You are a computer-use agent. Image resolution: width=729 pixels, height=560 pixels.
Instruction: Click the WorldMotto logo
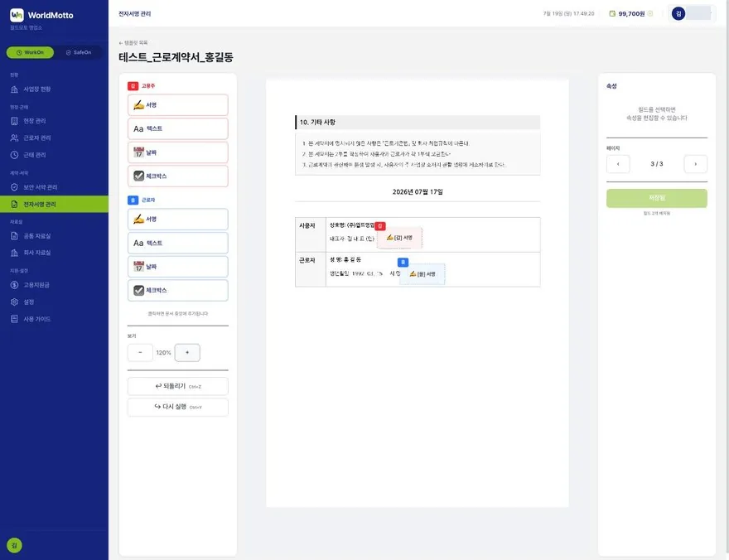click(42, 16)
